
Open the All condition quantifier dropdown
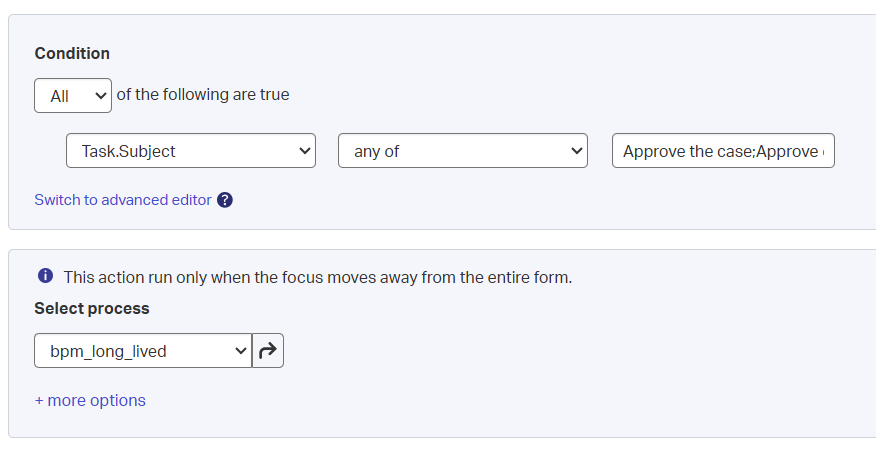(73, 96)
